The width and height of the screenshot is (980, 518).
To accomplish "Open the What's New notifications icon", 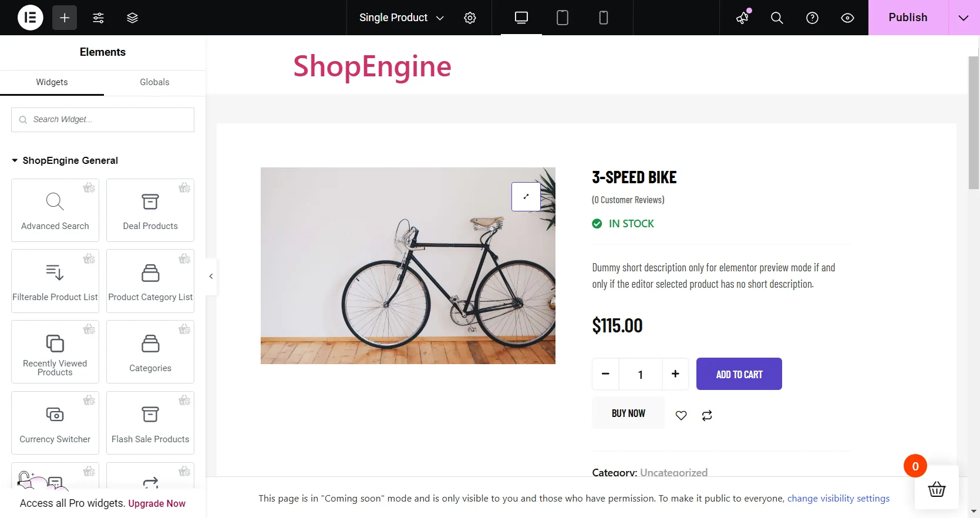I will pyautogui.click(x=741, y=18).
